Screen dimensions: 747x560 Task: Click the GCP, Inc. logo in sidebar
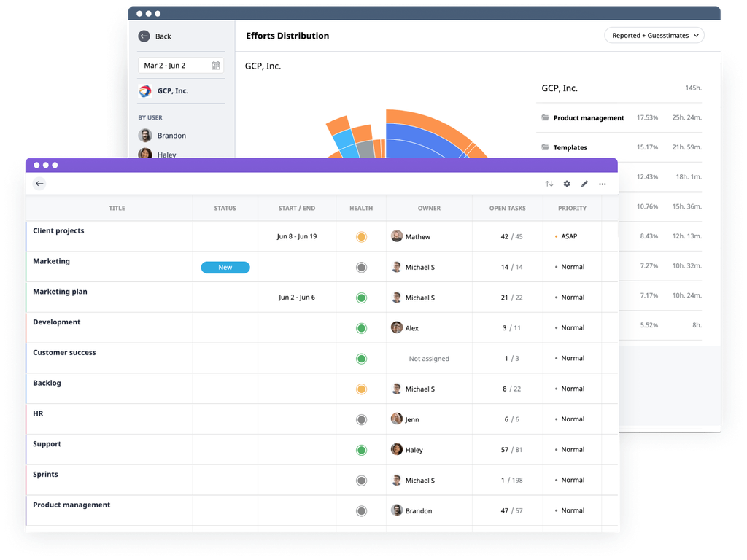pos(145,91)
